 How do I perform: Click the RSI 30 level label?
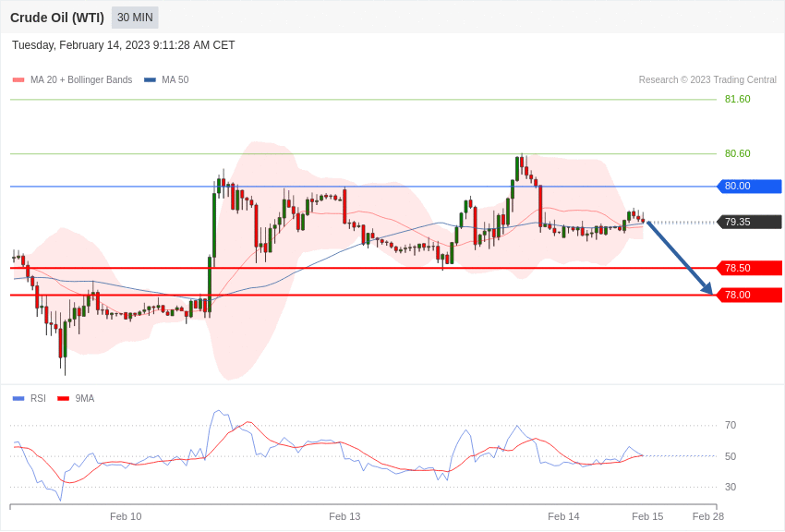point(731,487)
